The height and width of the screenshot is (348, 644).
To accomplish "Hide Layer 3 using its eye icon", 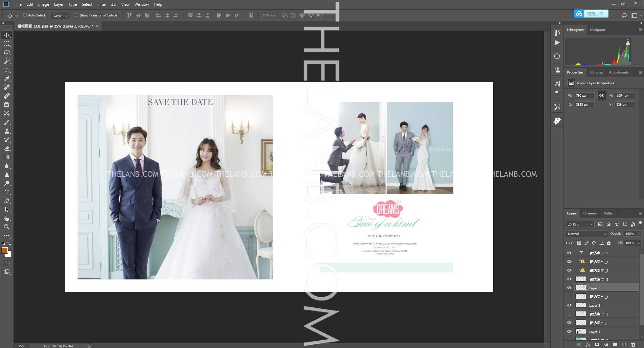I will [x=569, y=288].
